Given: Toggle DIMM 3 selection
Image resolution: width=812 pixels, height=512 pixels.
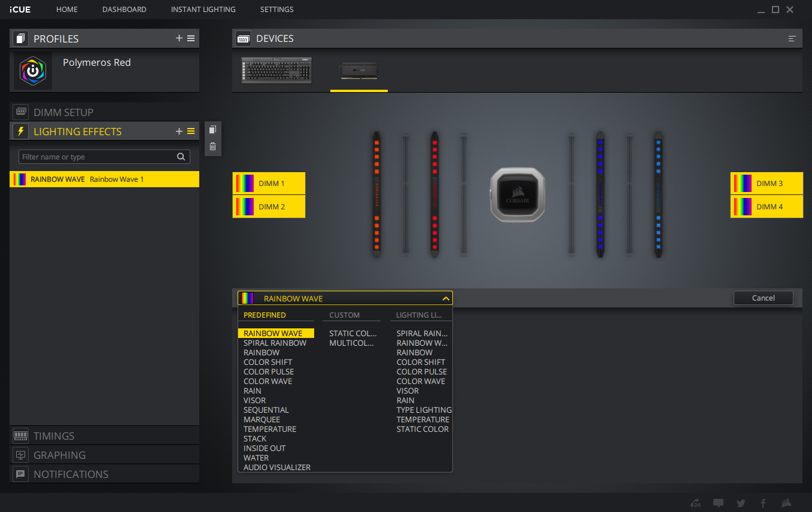Looking at the screenshot, I should (x=767, y=184).
